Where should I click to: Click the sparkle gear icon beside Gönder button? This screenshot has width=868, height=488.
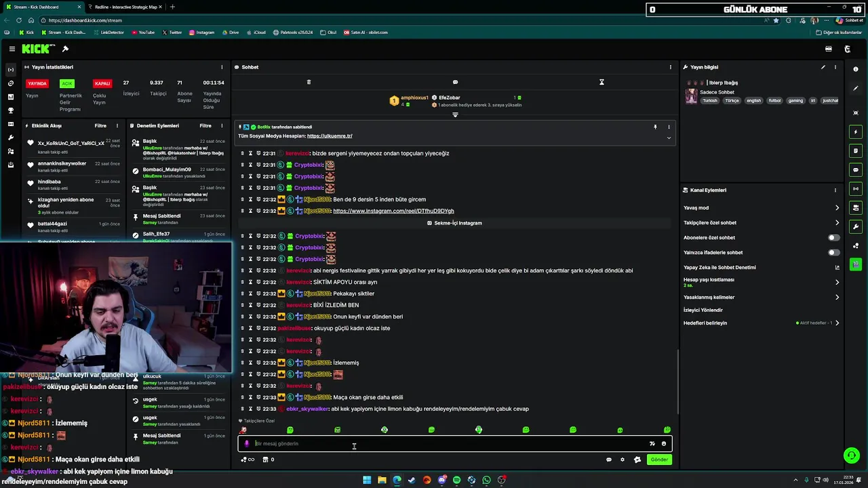click(x=637, y=460)
